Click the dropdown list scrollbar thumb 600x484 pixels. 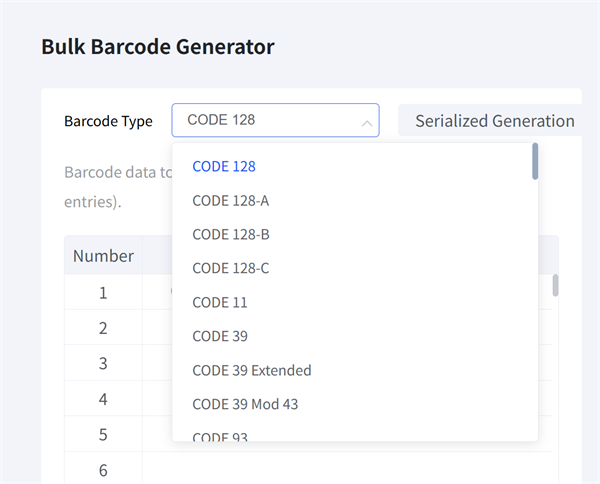tap(535, 161)
